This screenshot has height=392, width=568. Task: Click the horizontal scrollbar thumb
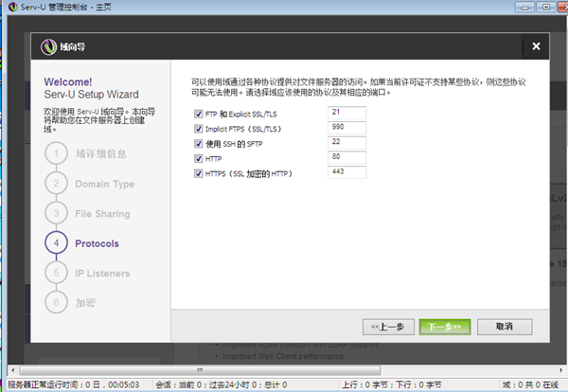click(x=200, y=370)
